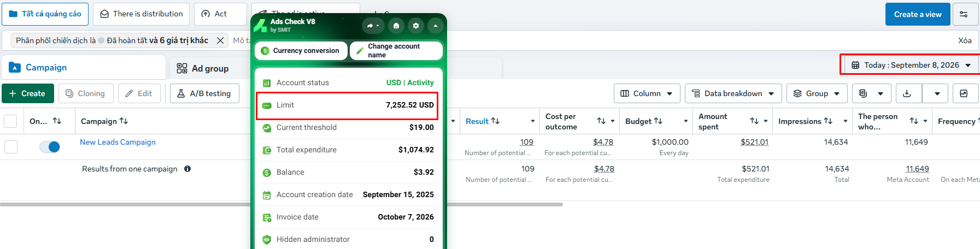
Task: Click the Balance dollar icon
Action: pyautogui.click(x=267, y=173)
